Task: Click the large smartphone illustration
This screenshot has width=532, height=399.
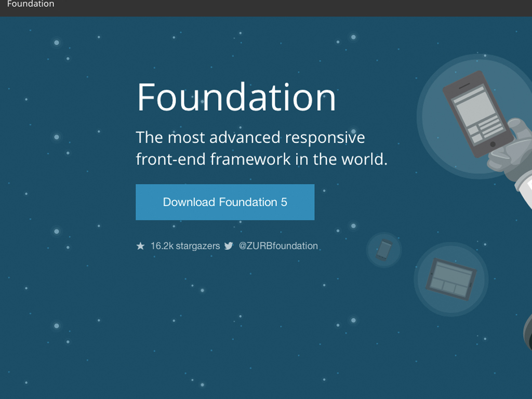Action: pyautogui.click(x=475, y=113)
